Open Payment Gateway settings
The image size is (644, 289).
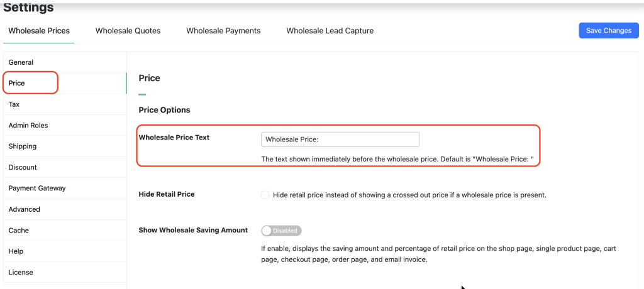(x=37, y=188)
